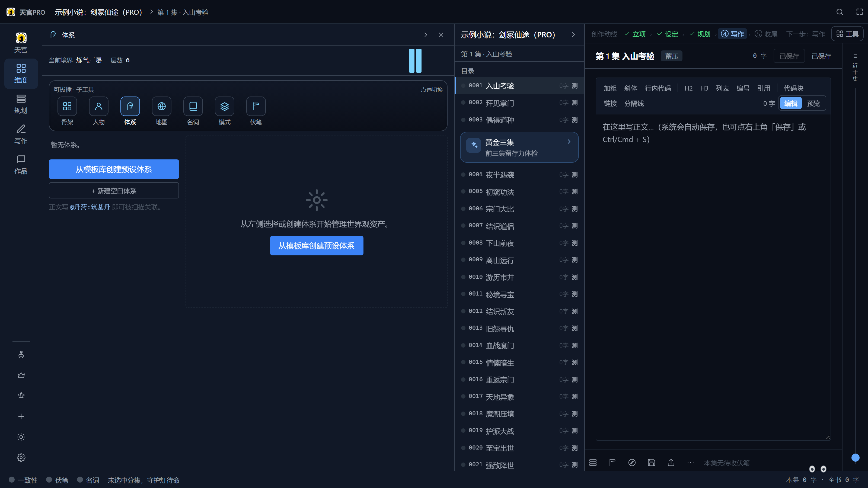
Task: Go to 作品 tab in sidebar
Action: click(21, 165)
